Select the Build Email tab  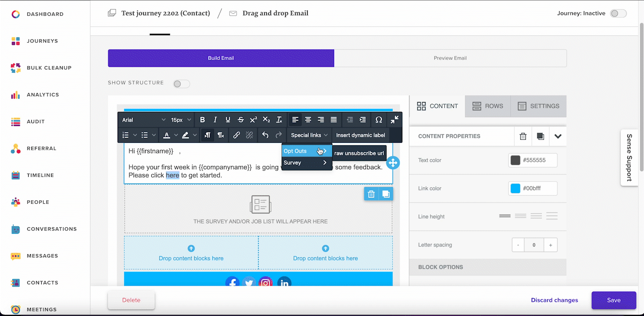point(221,58)
